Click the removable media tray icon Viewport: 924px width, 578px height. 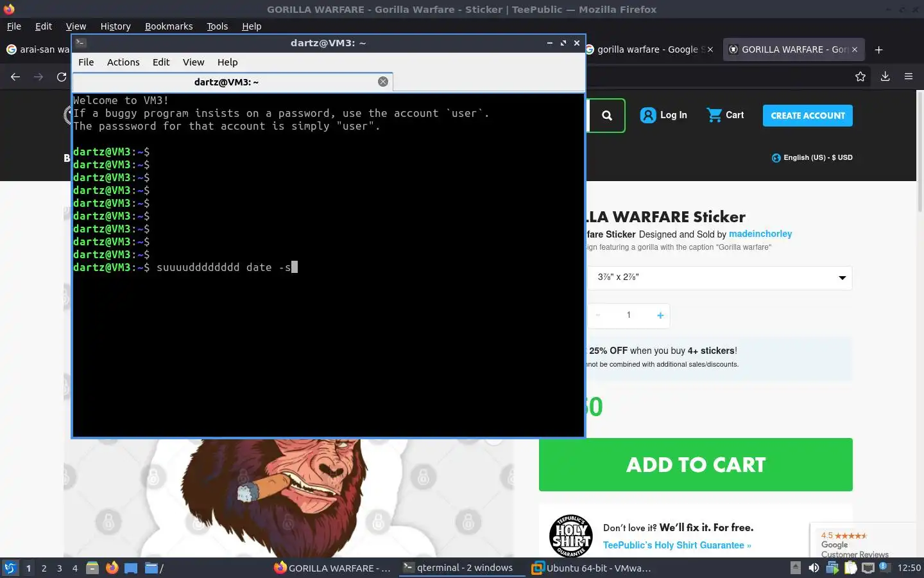pyautogui.click(x=796, y=568)
